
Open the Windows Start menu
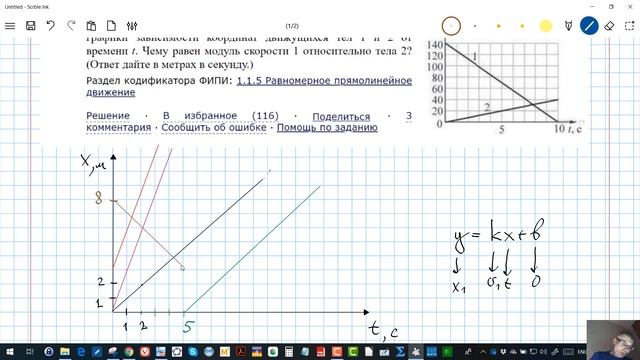pos(10,351)
